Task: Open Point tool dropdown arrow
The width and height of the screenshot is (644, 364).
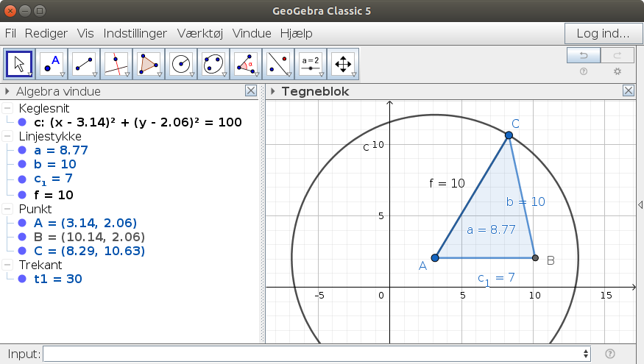Action: (x=63, y=75)
